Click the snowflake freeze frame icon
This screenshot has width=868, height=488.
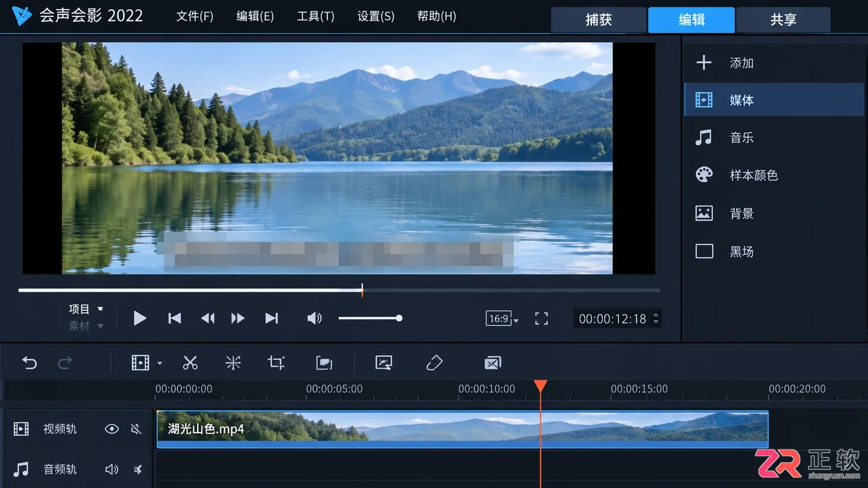pos(233,363)
